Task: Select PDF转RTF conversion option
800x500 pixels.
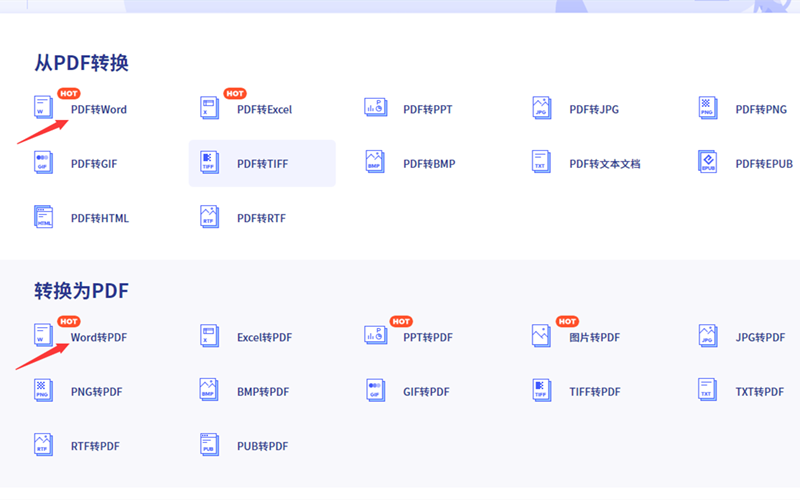Action: [x=261, y=218]
